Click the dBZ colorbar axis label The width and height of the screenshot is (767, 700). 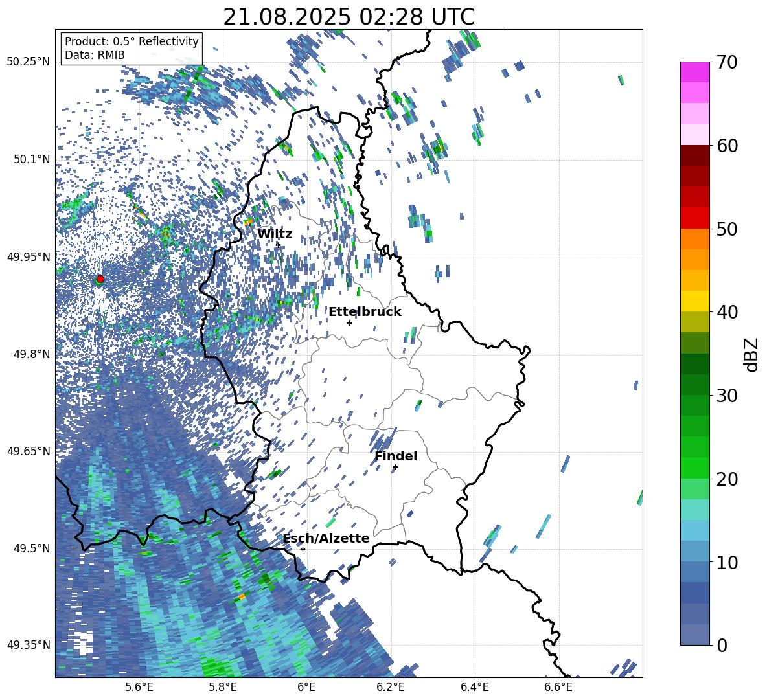752,354
